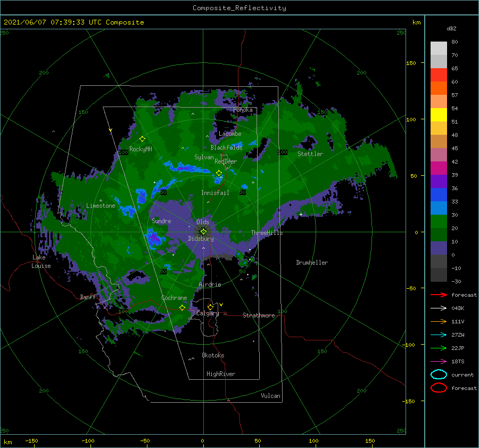Click the 'RedDeer' map label

(x=226, y=161)
